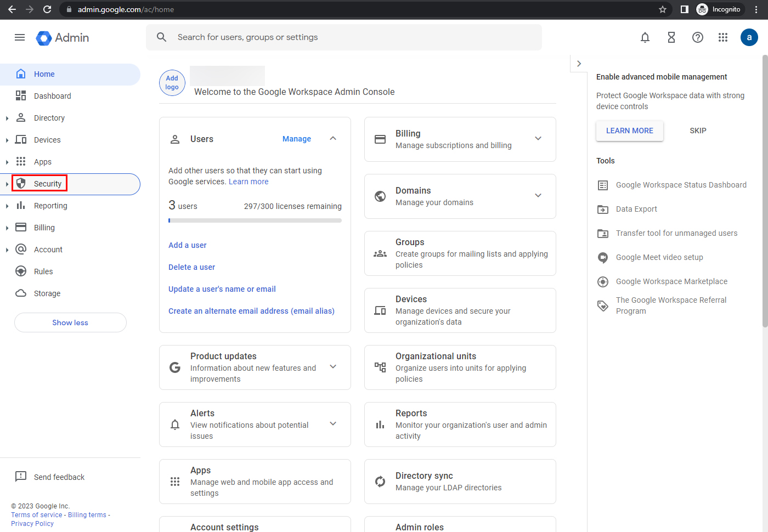Click Create an alternate email address link
Image resolution: width=768 pixels, height=532 pixels.
251,311
